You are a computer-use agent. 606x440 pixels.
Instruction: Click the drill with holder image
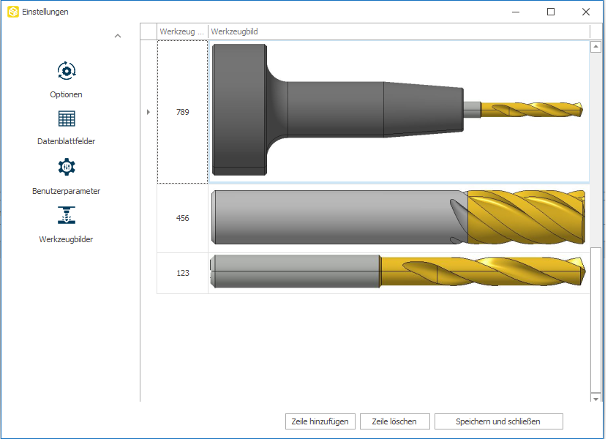(397, 112)
